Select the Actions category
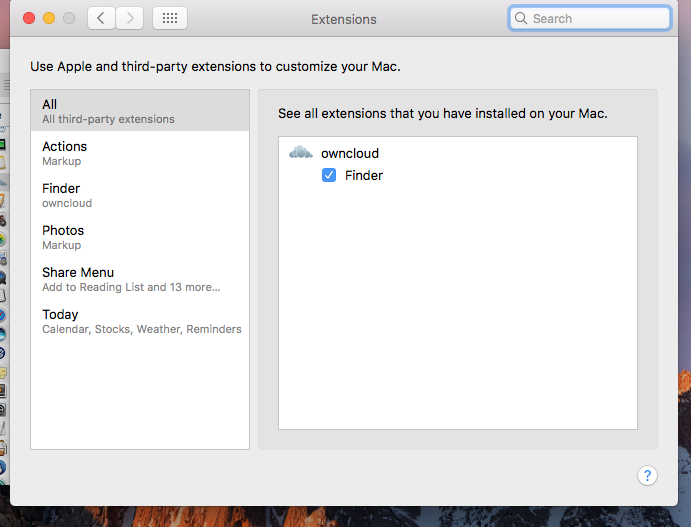The width and height of the screenshot is (691, 527). point(140,153)
